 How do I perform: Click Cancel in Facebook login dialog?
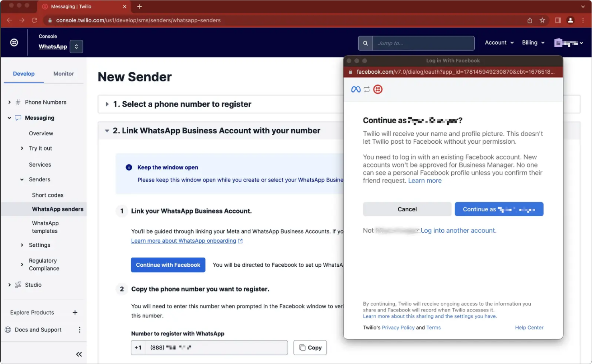pos(407,209)
